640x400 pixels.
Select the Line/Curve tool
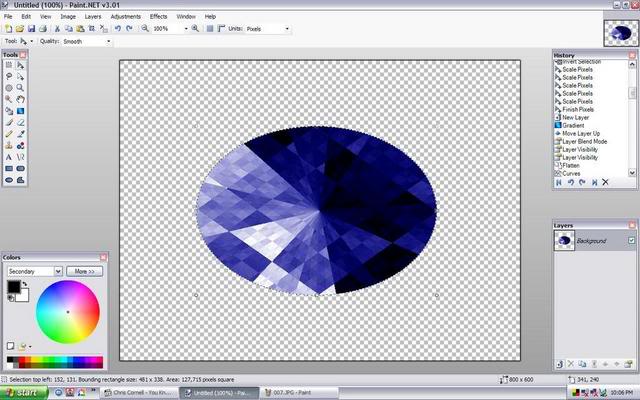pyautogui.click(x=20, y=157)
